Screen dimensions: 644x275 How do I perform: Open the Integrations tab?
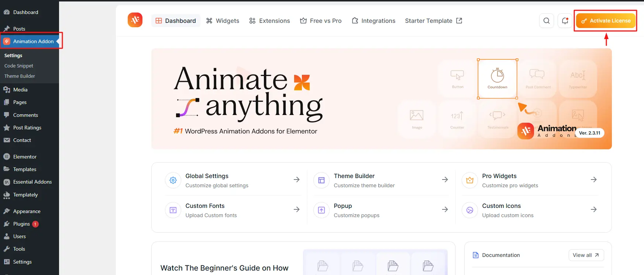(x=373, y=21)
